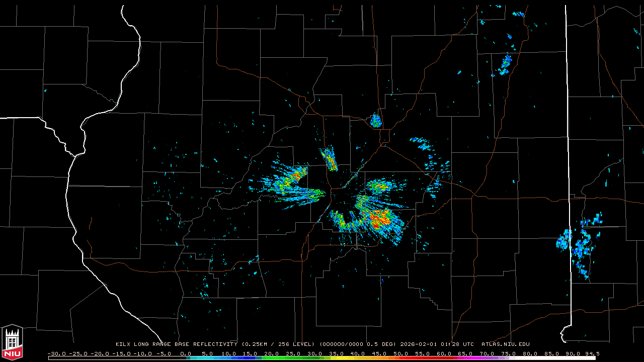The width and height of the screenshot is (644, 362).
Task: Click the "ATLAS.NIU.EDU" text
Action: (506, 344)
